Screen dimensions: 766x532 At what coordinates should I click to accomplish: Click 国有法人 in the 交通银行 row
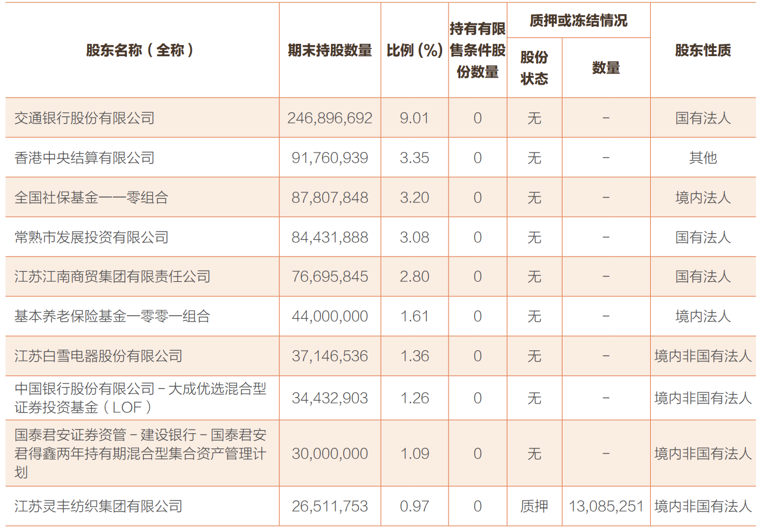tap(703, 118)
